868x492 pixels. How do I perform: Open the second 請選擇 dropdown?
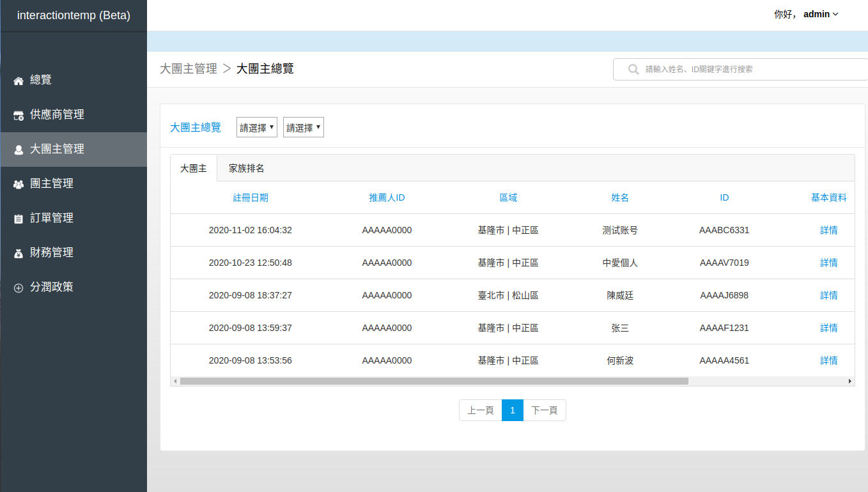tap(304, 127)
